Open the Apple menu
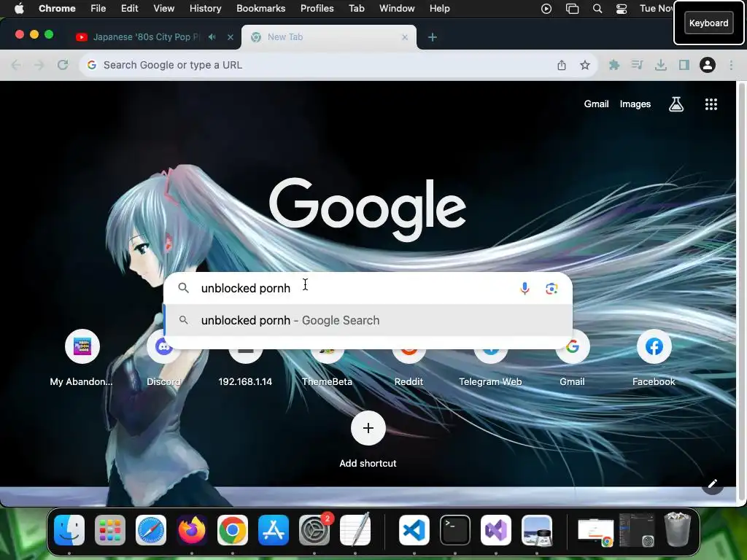Screen dimensions: 747x560 pyautogui.click(x=19, y=8)
